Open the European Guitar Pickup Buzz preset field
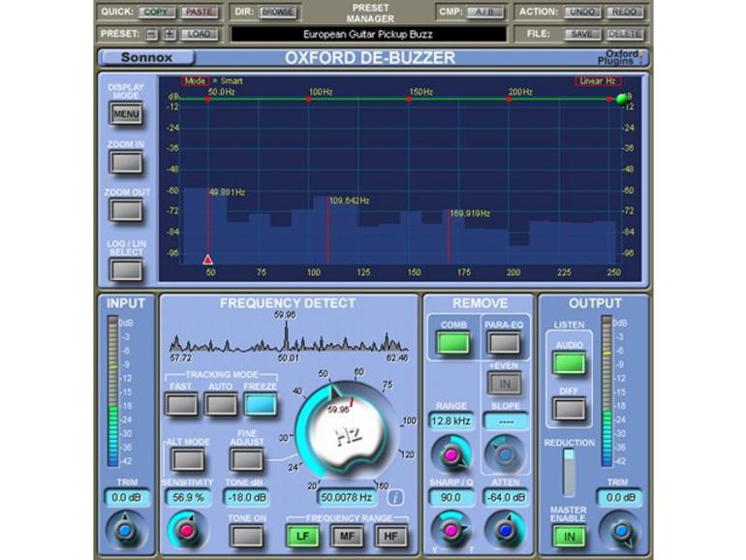Viewport: 746px width, 560px height. (x=368, y=34)
